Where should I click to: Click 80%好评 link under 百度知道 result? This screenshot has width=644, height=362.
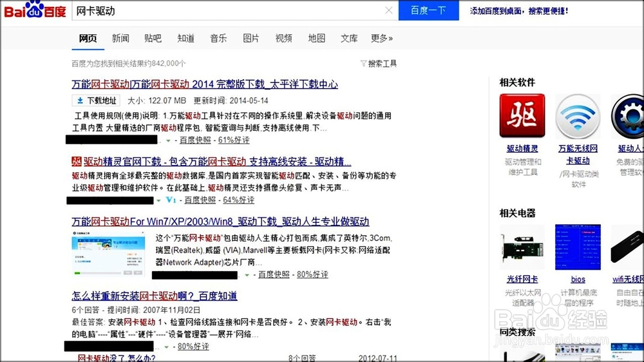[193, 347]
